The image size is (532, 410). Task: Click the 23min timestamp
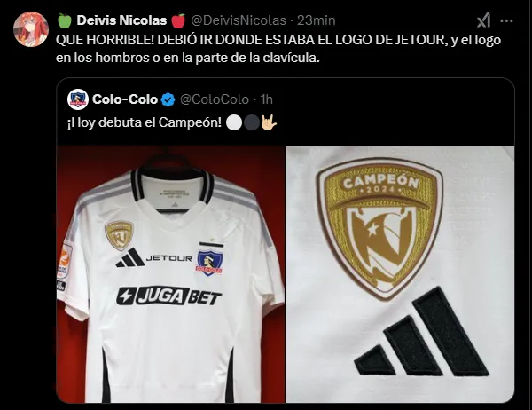click(x=317, y=20)
